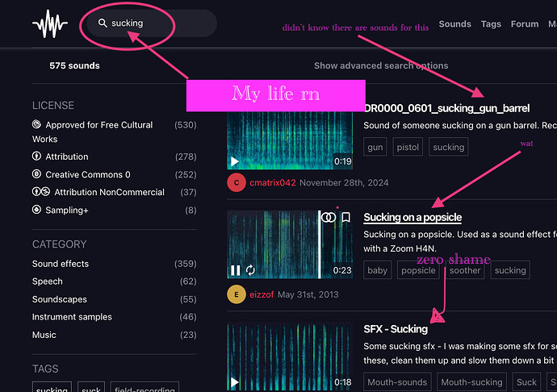Click cmatrix042 user avatar
This screenshot has height=392, width=557.
[x=236, y=182]
